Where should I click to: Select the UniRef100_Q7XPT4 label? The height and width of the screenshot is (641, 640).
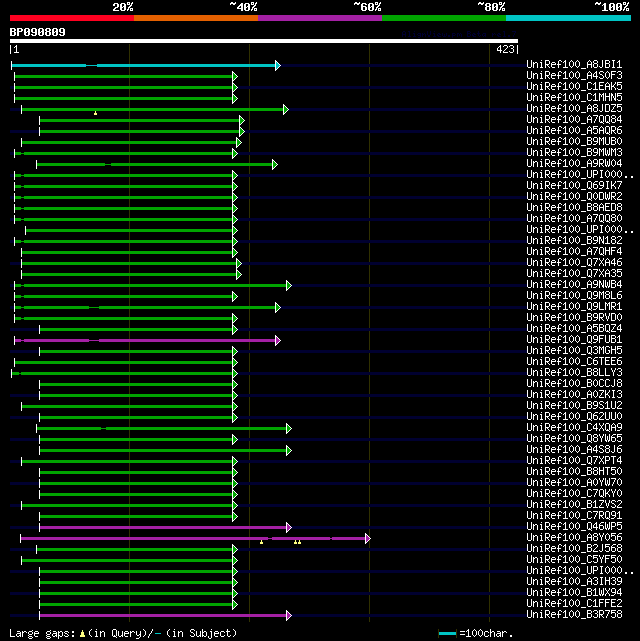click(x=574, y=461)
